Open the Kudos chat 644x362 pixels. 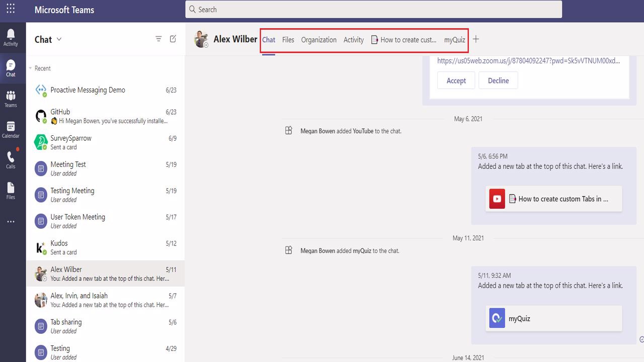(x=106, y=247)
